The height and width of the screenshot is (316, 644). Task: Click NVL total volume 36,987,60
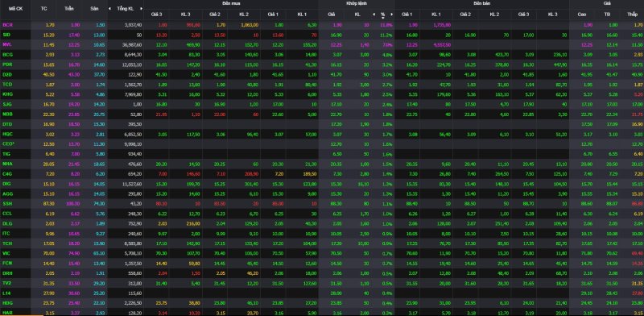133,44
